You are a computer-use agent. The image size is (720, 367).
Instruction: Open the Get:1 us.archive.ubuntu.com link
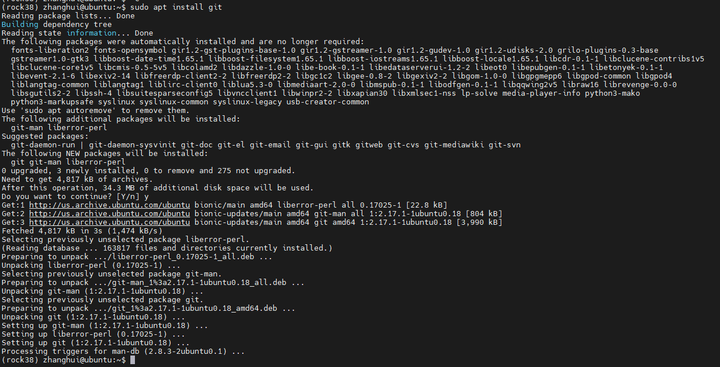pos(109,205)
